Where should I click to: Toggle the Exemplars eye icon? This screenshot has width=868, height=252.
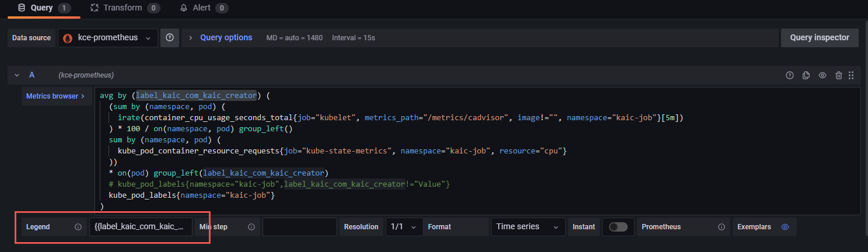coord(785,227)
